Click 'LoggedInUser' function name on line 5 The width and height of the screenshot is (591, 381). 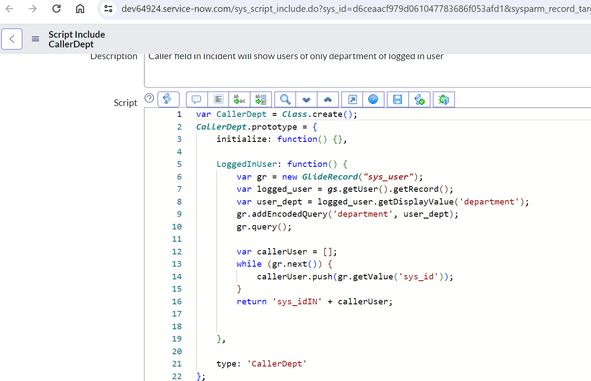247,164
